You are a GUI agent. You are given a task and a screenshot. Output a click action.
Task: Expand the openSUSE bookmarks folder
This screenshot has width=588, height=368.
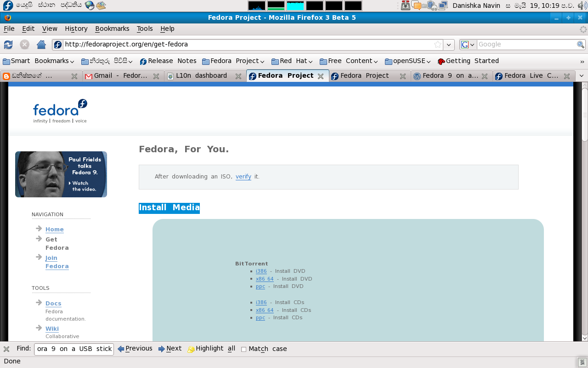point(408,61)
